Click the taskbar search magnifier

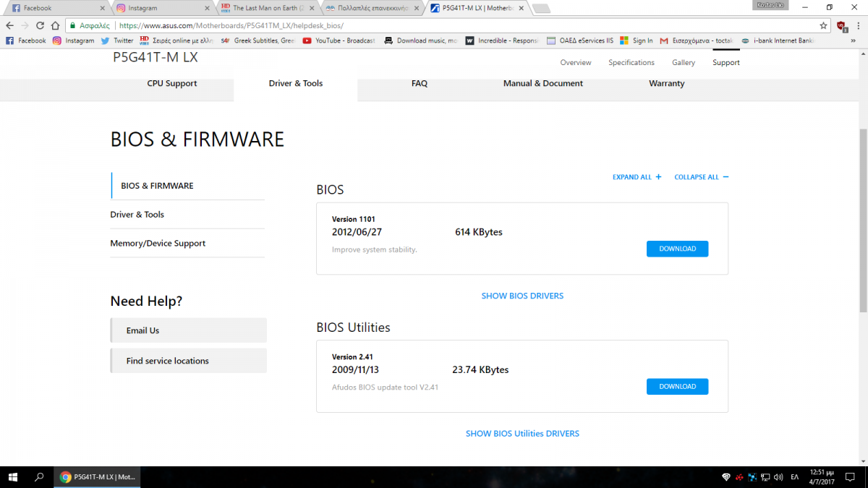[40, 477]
